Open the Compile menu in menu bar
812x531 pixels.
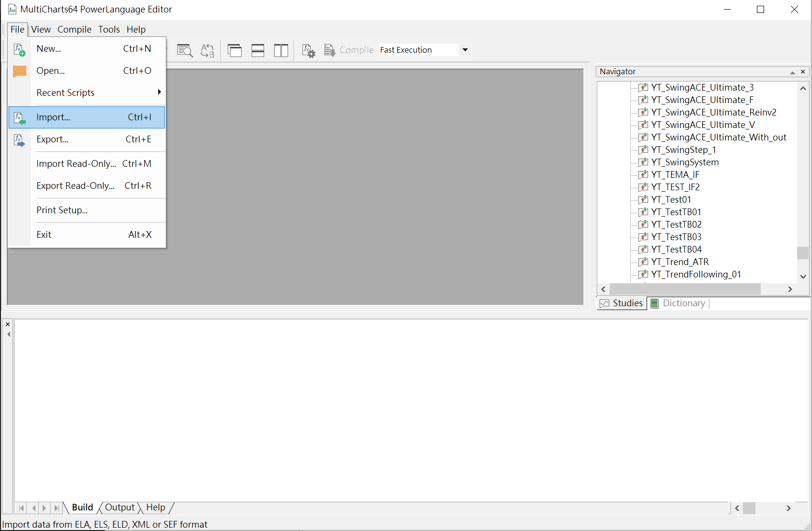point(74,29)
